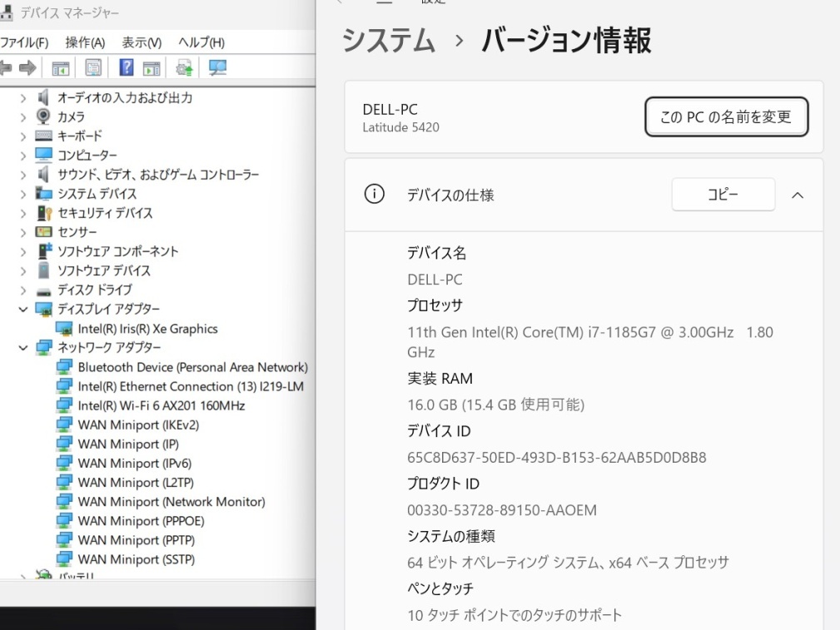Viewport: 840px width, 630px height.
Task: Open the ヘルプ(H) menu
Action: [201, 42]
